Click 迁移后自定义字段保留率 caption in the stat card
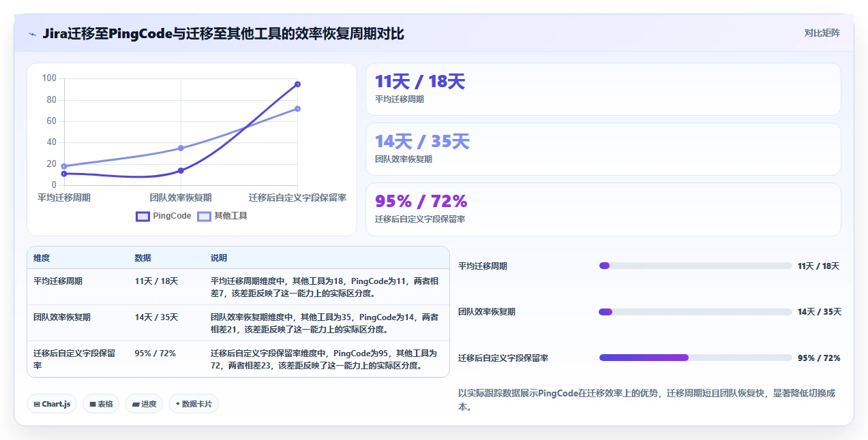The image size is (868, 440). (420, 219)
